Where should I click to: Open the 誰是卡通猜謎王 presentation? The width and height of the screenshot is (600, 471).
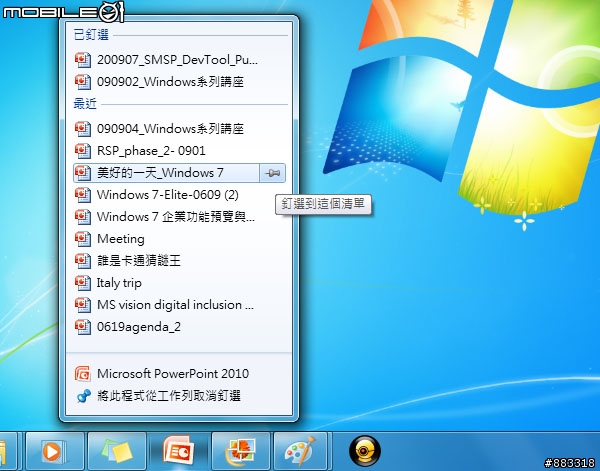[179, 261]
